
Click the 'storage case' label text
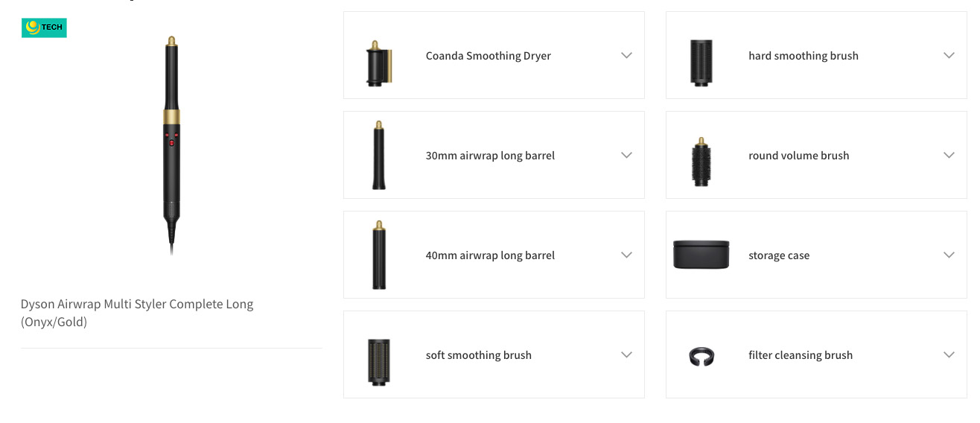779,255
